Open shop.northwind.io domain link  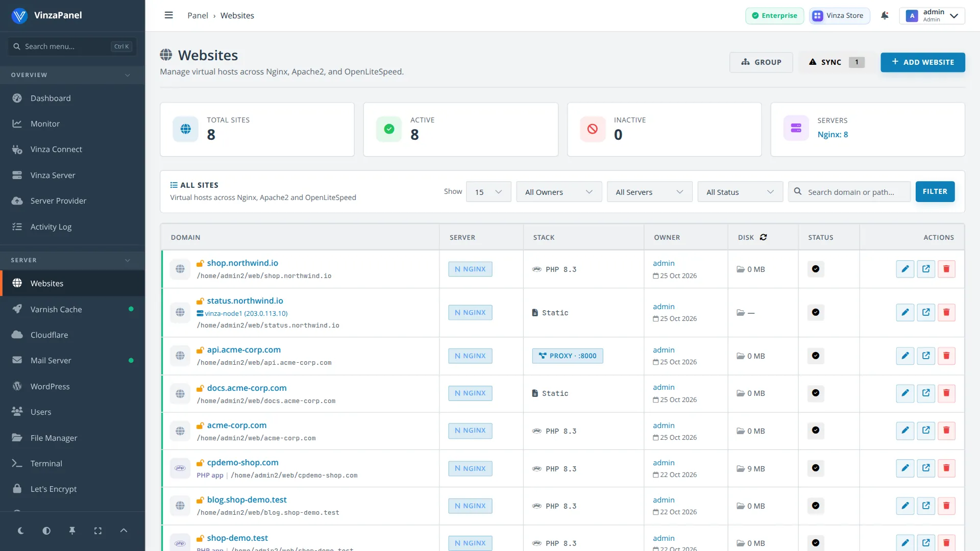pyautogui.click(x=242, y=263)
